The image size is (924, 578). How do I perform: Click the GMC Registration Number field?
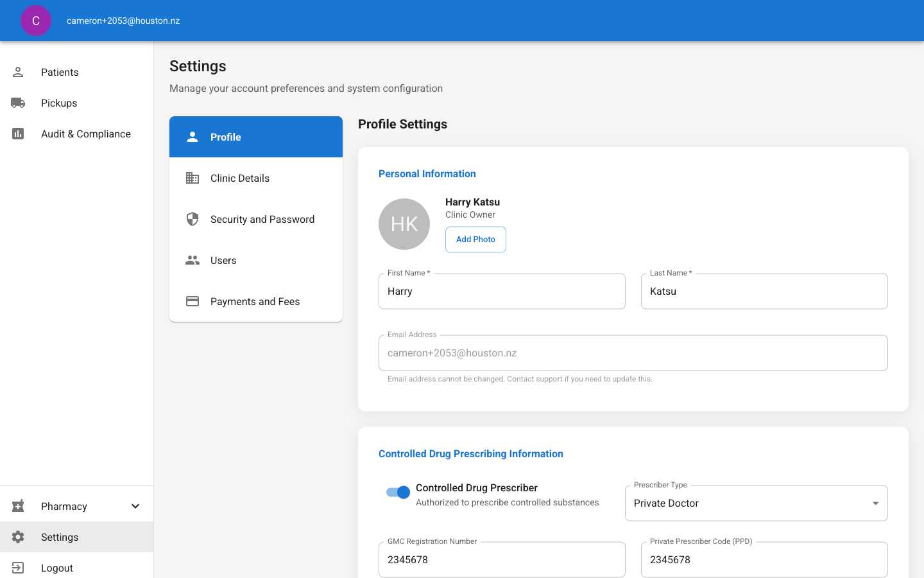point(502,560)
